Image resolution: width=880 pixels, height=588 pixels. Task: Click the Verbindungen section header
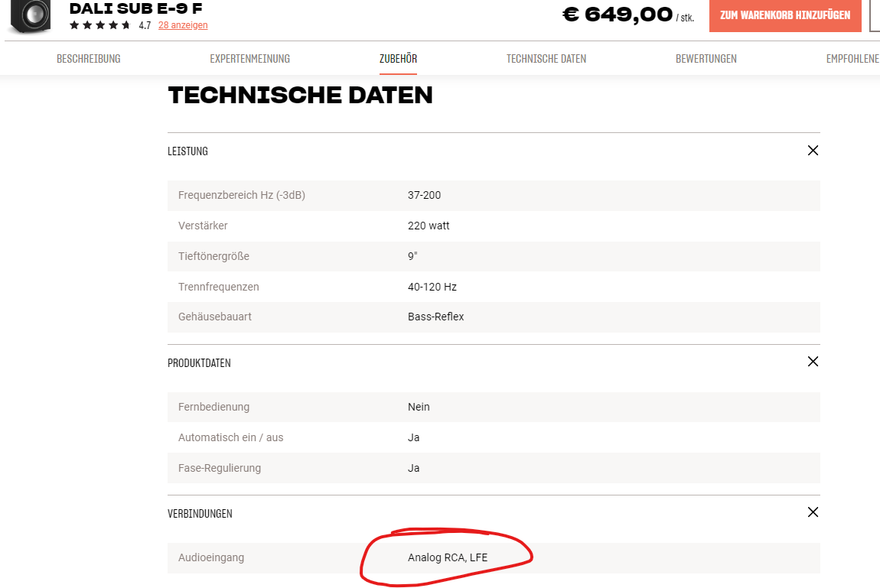[x=200, y=514]
